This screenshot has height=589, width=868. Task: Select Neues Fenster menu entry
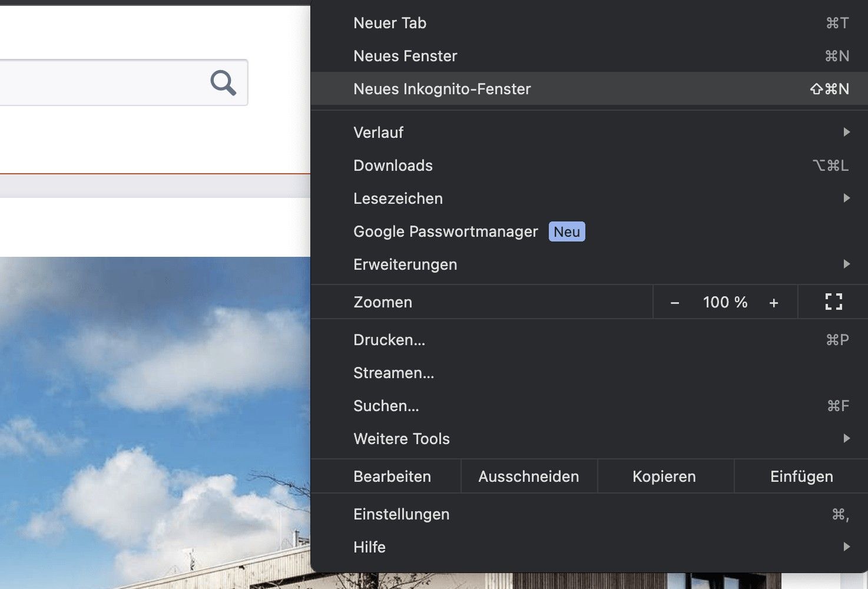pos(405,56)
